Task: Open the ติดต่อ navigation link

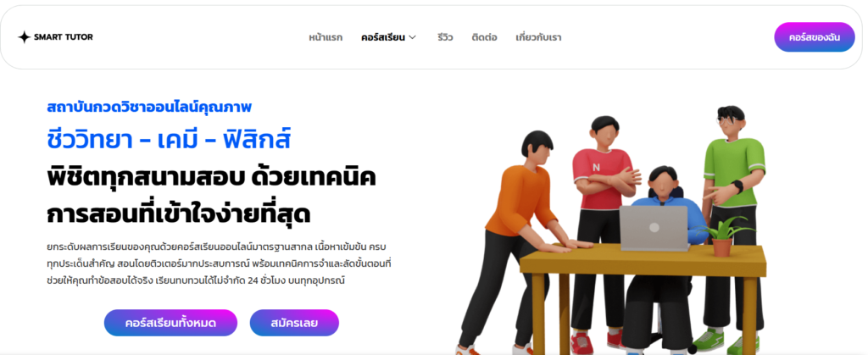Action: (x=484, y=37)
